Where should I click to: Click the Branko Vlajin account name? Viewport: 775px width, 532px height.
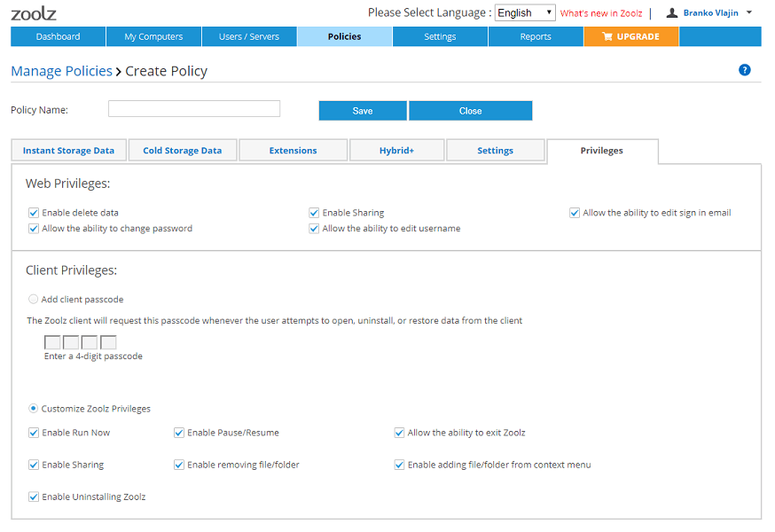[711, 12]
